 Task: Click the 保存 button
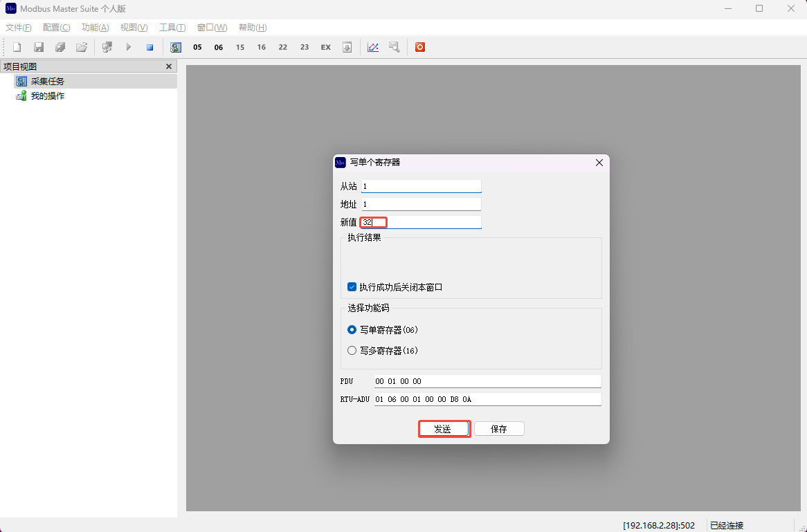499,429
